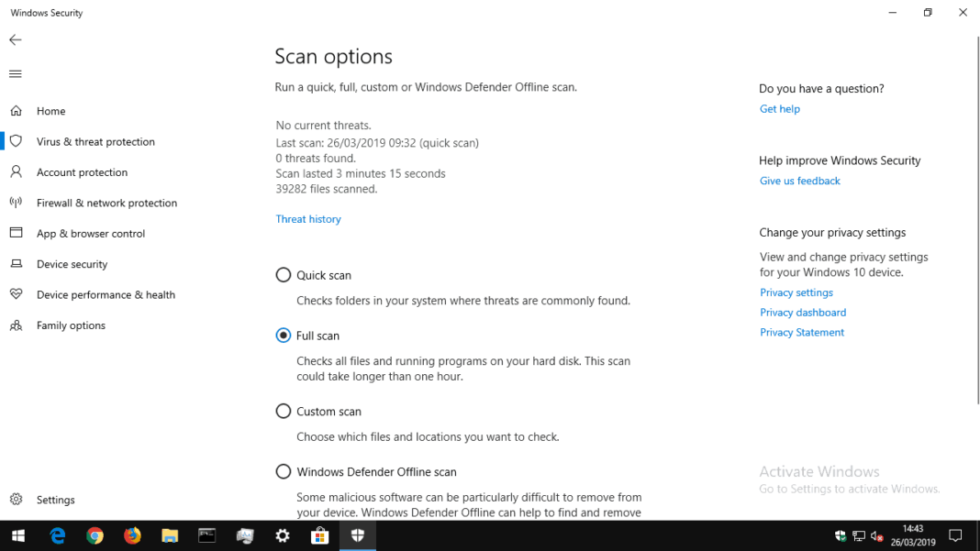980x551 pixels.
Task: Click the App & browser control icon
Action: pyautogui.click(x=16, y=234)
